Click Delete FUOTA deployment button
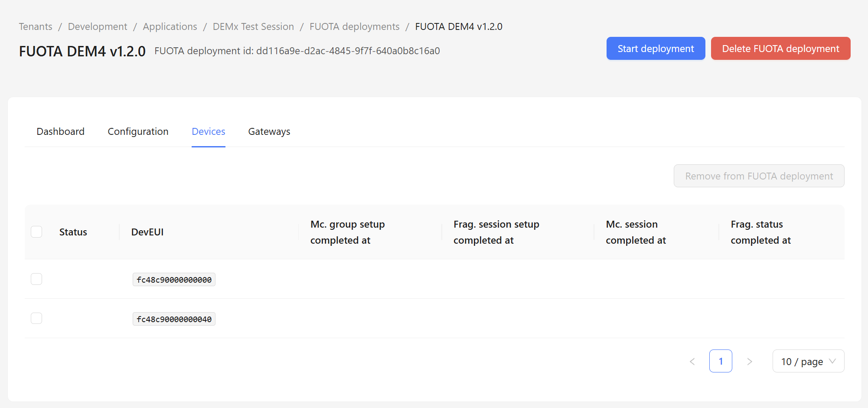The height and width of the screenshot is (408, 868). pyautogui.click(x=780, y=49)
